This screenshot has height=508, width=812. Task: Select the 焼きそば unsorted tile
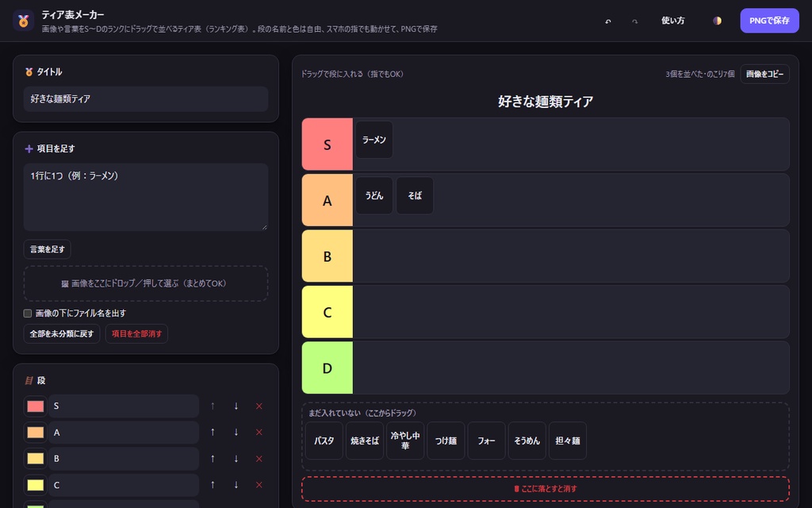365,441
